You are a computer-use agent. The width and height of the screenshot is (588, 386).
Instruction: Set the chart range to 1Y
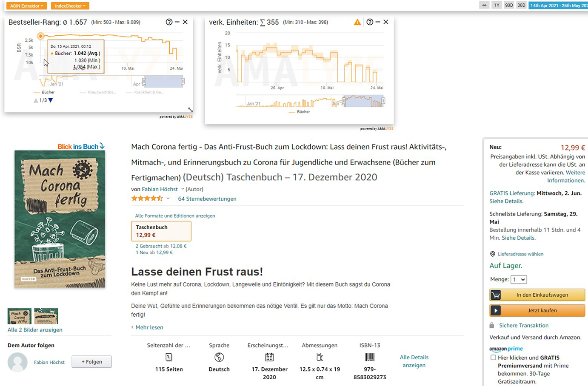(497, 5)
